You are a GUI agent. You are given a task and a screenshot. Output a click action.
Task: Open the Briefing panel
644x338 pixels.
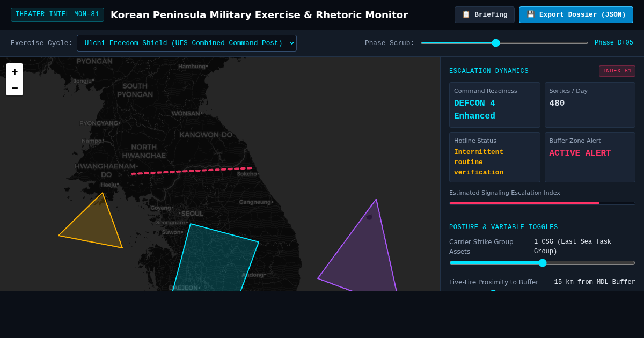(484, 15)
